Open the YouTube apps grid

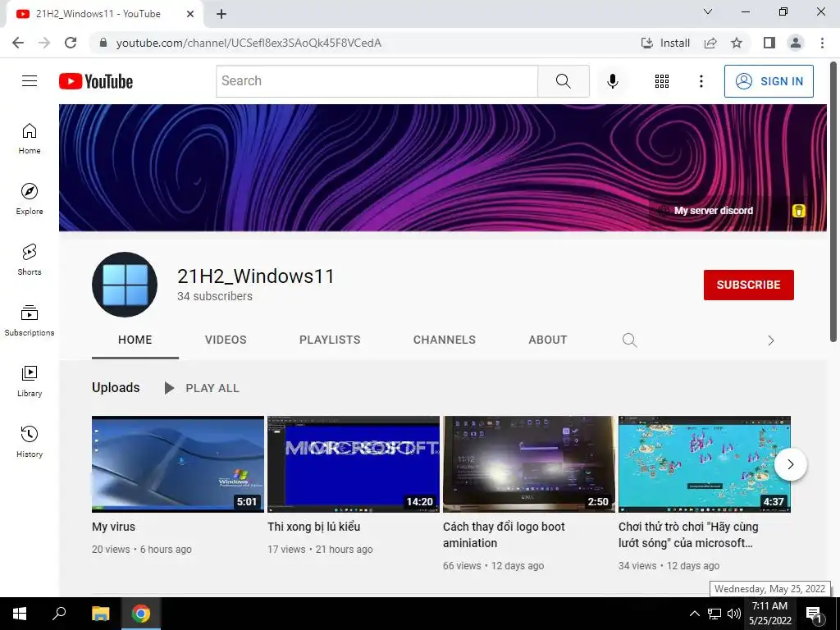pos(662,81)
